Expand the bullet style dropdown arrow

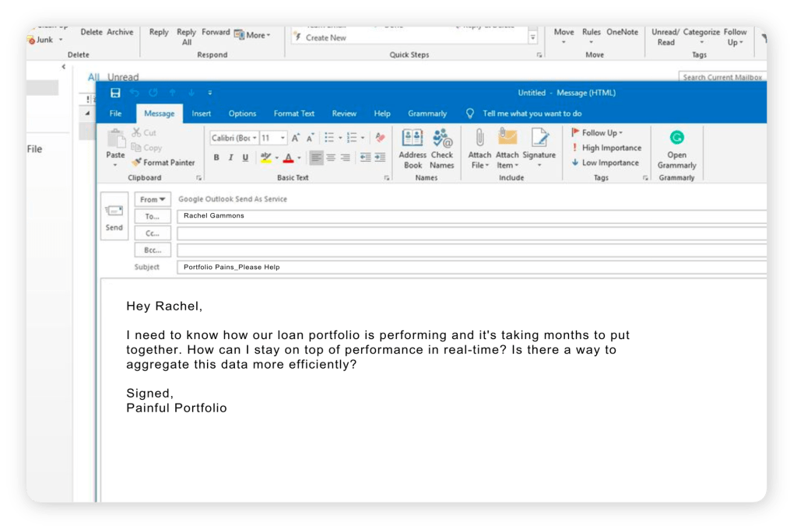pyautogui.click(x=340, y=138)
